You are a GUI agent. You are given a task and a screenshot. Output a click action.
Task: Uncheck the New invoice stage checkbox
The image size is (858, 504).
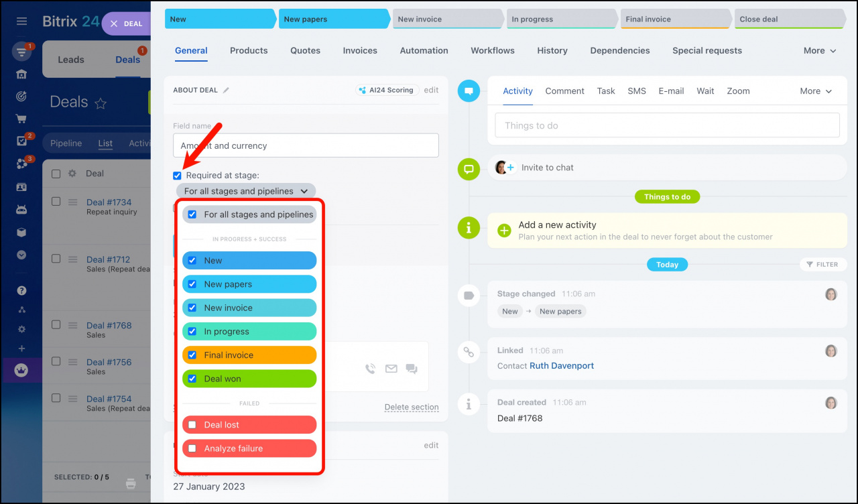point(192,308)
